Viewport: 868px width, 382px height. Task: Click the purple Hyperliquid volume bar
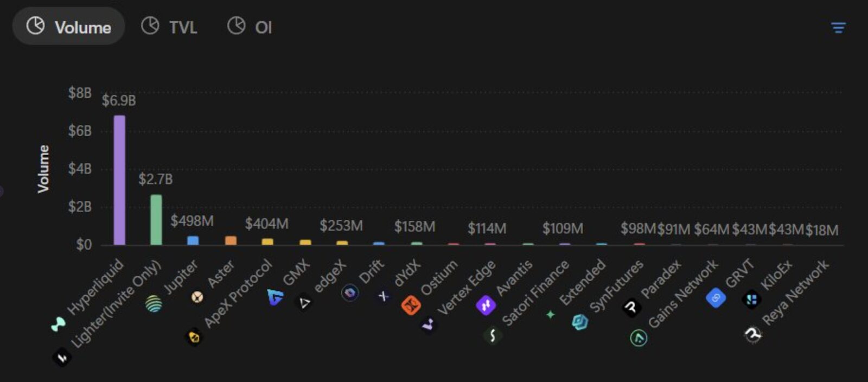[x=119, y=180]
